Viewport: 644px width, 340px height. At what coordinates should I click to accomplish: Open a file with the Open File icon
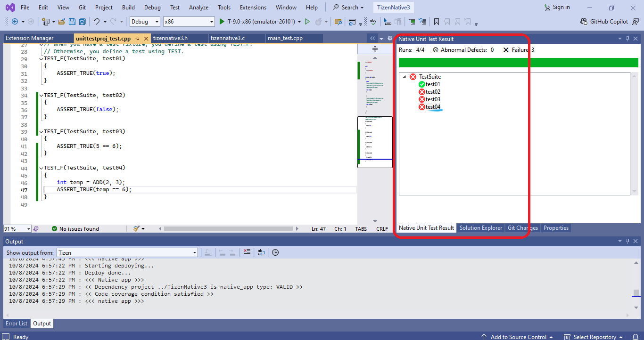point(62,21)
